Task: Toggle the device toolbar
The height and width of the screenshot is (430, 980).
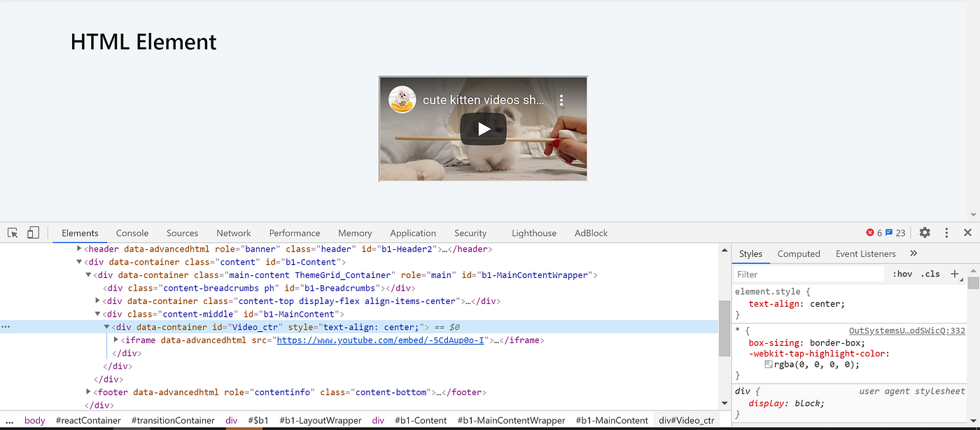Action: tap(33, 231)
